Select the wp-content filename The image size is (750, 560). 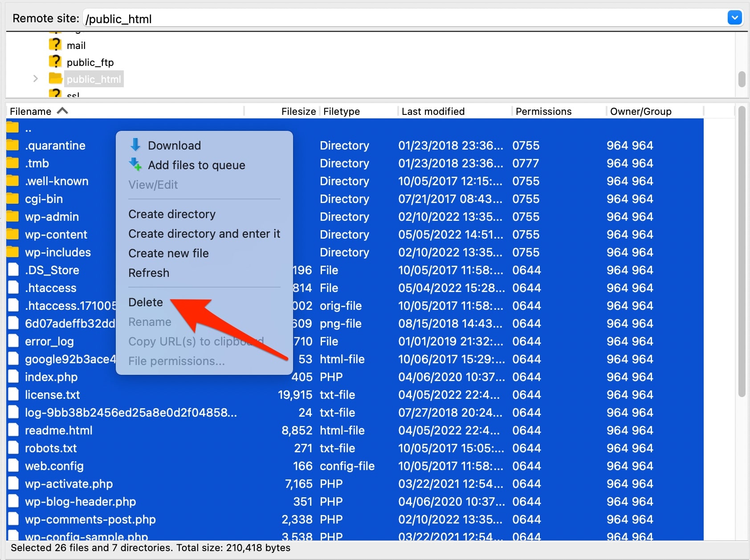(56, 235)
